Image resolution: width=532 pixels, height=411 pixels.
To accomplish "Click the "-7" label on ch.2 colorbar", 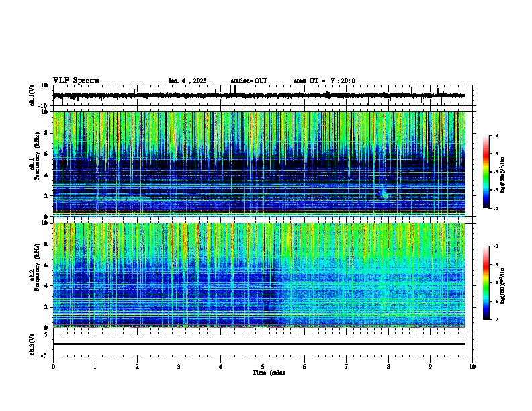I will (495, 320).
